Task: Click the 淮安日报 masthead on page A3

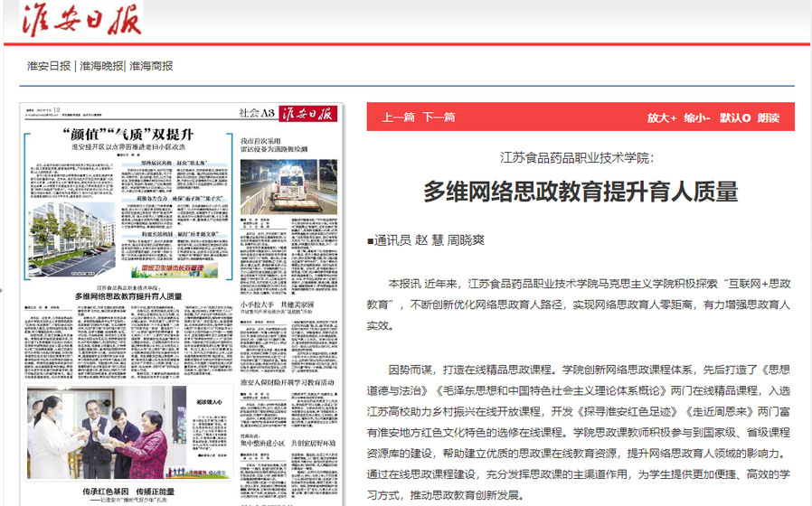Action: 307,113
